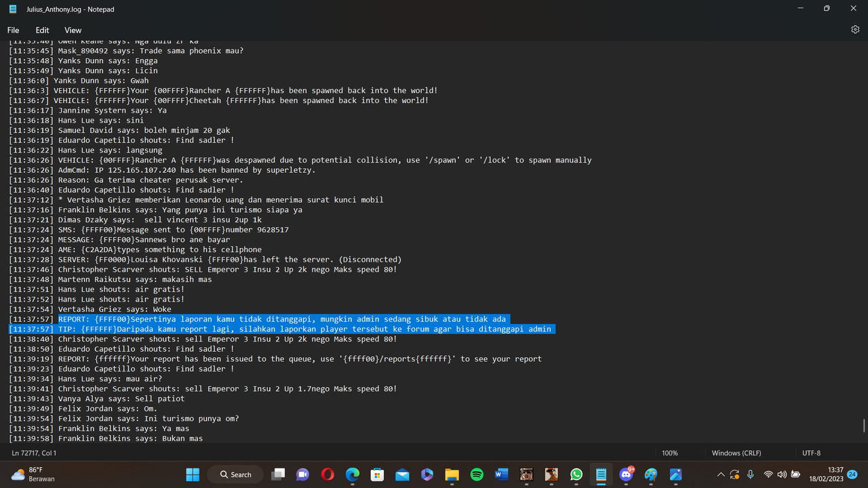Open WhatsApp from the taskbar
Image resolution: width=868 pixels, height=488 pixels.
pyautogui.click(x=576, y=474)
